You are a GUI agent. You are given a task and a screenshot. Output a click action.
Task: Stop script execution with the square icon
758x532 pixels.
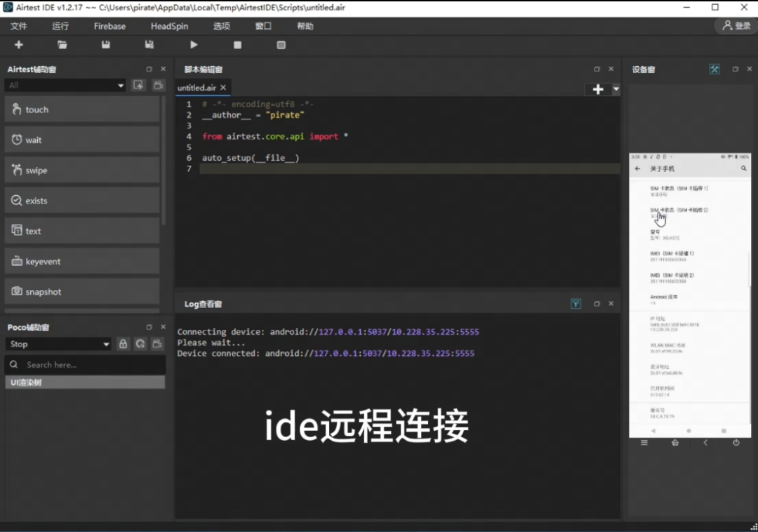[x=237, y=45]
